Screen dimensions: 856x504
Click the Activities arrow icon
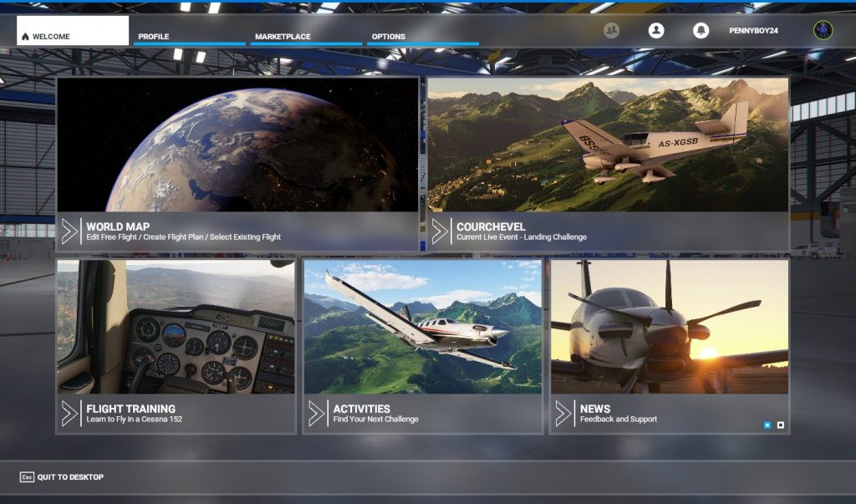tap(316, 414)
